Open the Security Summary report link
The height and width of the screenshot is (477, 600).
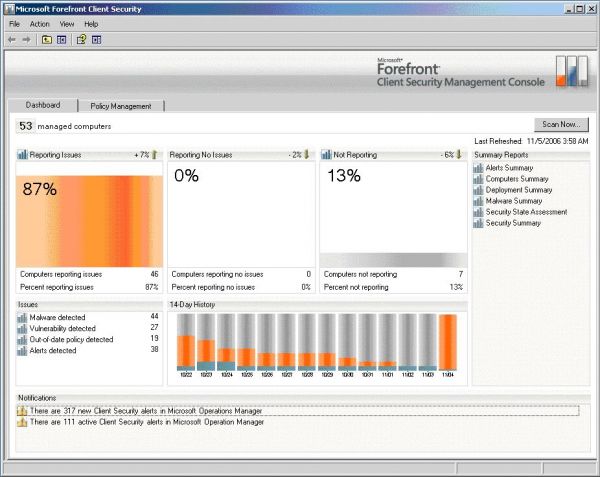coord(513,223)
